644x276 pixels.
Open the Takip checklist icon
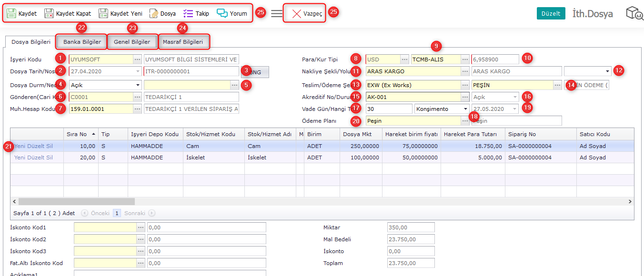(x=188, y=14)
